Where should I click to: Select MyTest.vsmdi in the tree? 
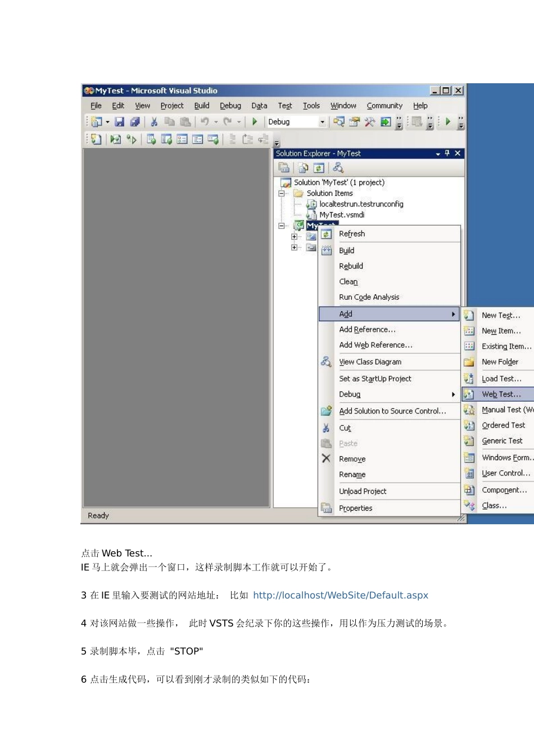(x=342, y=215)
